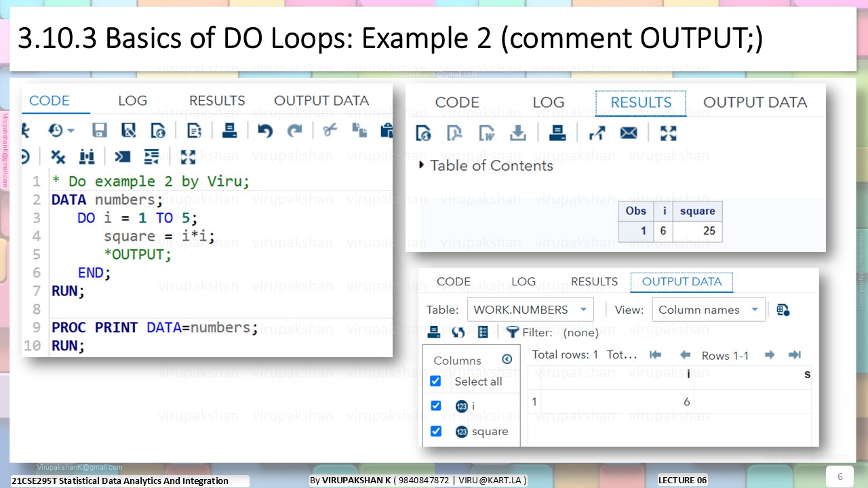Click the save icon in code toolbar

pos(100,130)
